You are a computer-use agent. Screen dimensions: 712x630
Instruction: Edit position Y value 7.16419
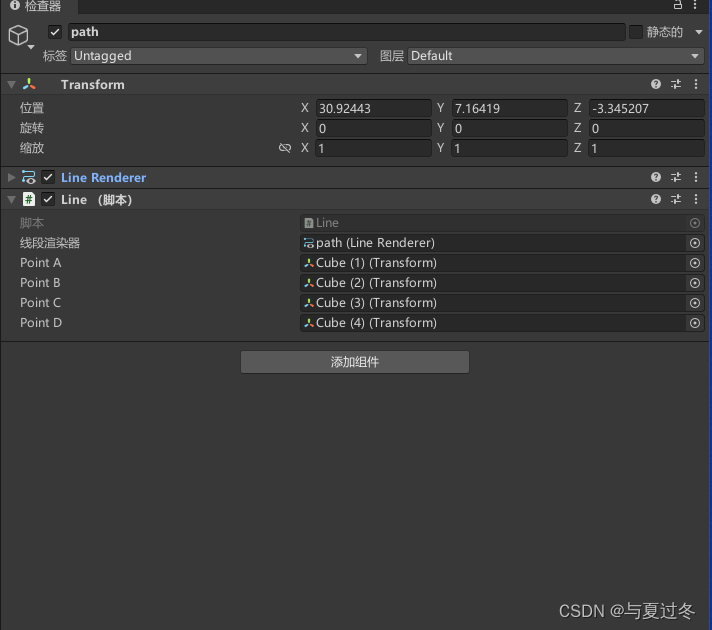[509, 109]
